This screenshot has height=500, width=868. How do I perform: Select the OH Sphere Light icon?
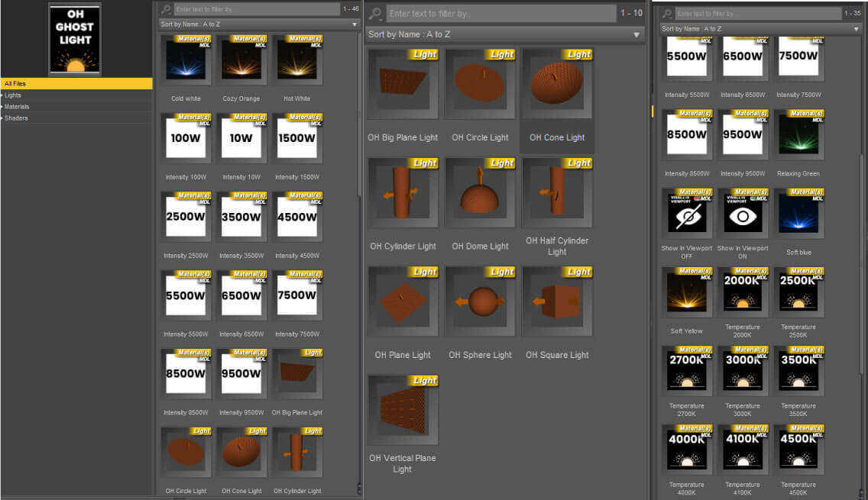point(479,302)
